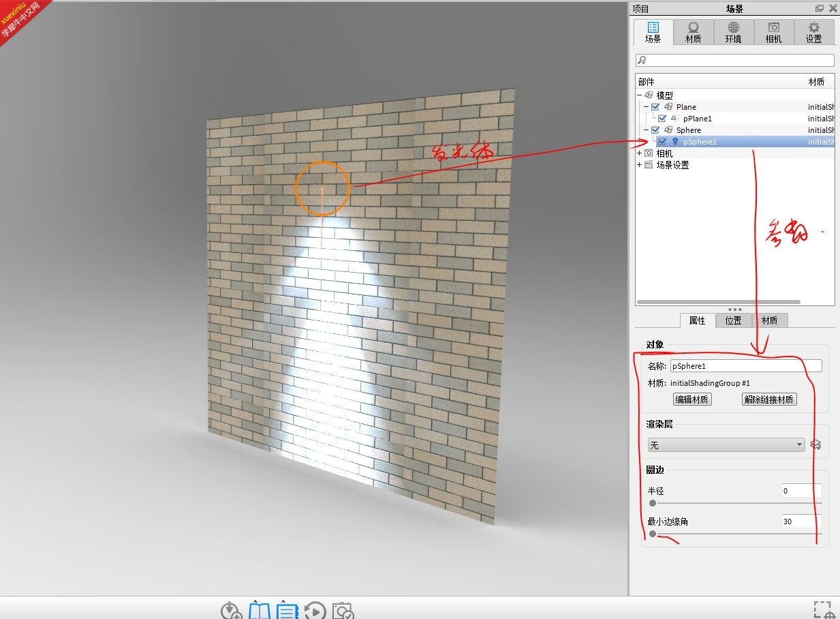Viewport: 840px width, 619px height.
Task: Uncheck the Plane visibility checkbox
Action: click(655, 107)
